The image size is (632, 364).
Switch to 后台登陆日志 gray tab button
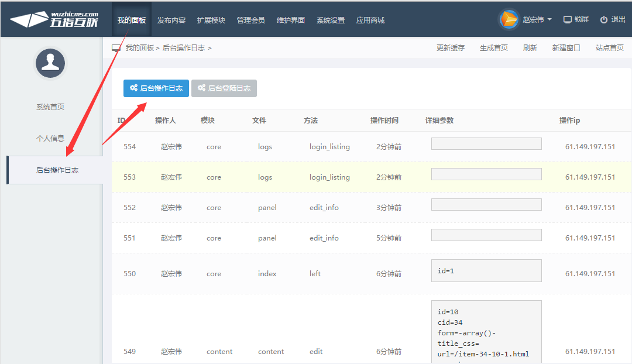coord(224,88)
